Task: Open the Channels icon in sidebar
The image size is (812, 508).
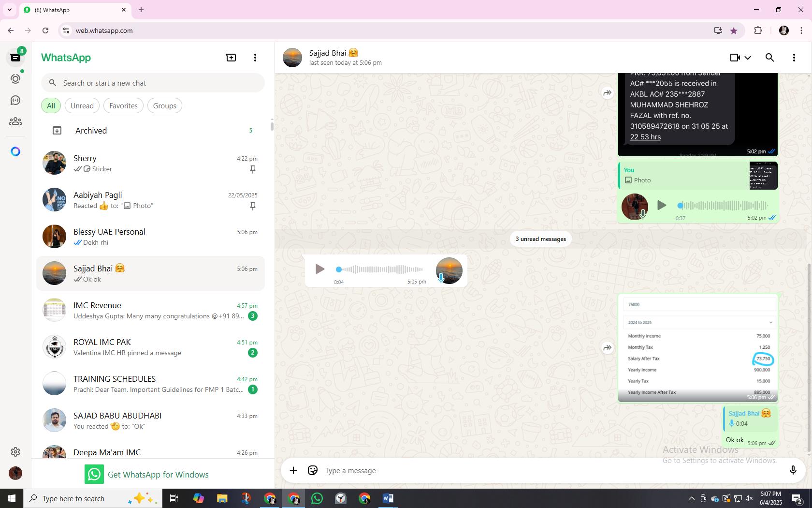Action: click(15, 100)
